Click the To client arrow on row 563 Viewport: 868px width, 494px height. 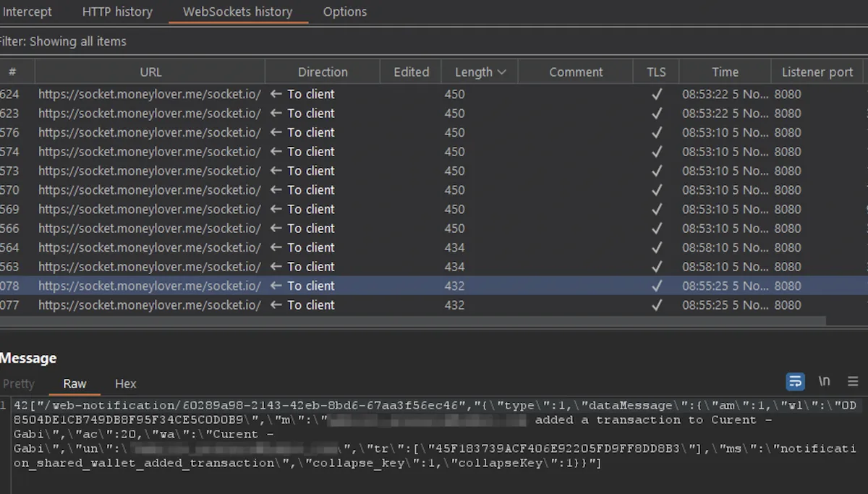276,267
